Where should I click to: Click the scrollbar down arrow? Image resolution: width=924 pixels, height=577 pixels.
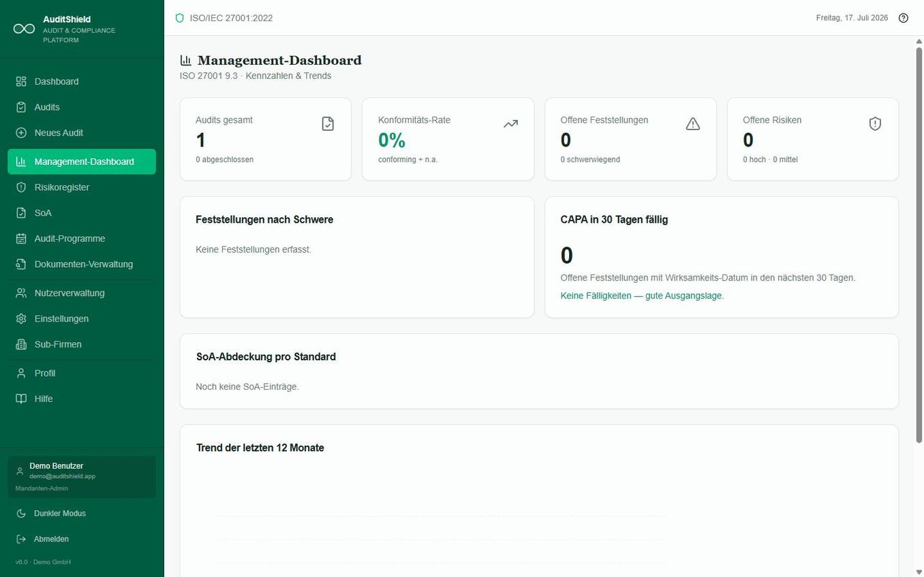click(919, 572)
